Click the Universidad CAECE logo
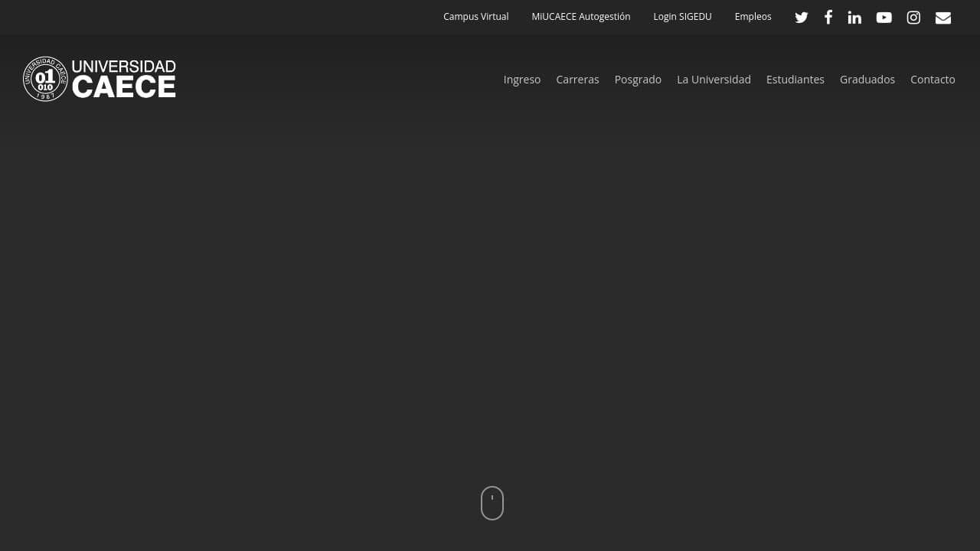980x551 pixels. pyautogui.click(x=99, y=79)
